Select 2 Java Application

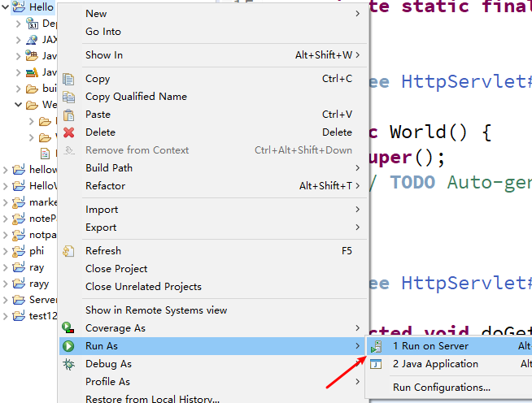click(x=450, y=364)
